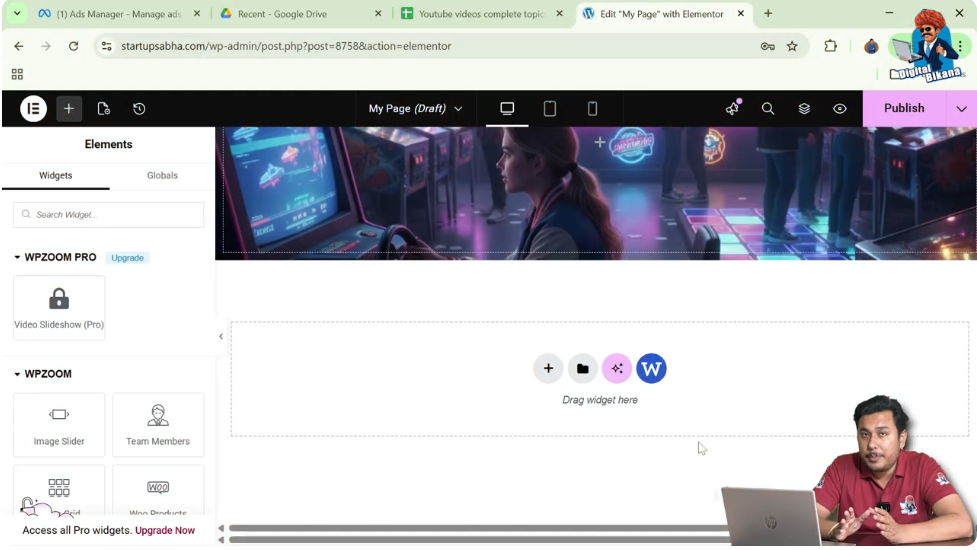The image size is (977, 550).
Task: Switch to Mobile responsive view
Action: pyautogui.click(x=592, y=108)
